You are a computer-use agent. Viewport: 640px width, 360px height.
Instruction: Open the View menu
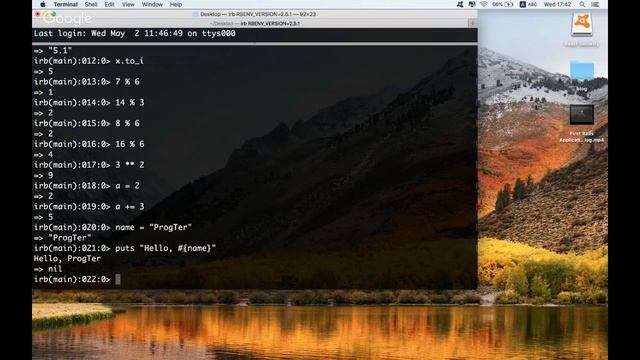coord(128,4)
